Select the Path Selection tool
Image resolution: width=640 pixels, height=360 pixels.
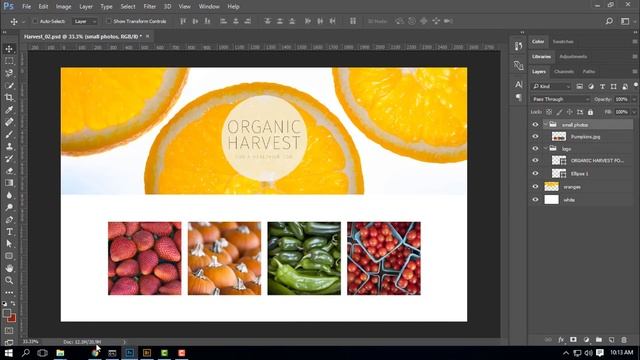[9, 244]
